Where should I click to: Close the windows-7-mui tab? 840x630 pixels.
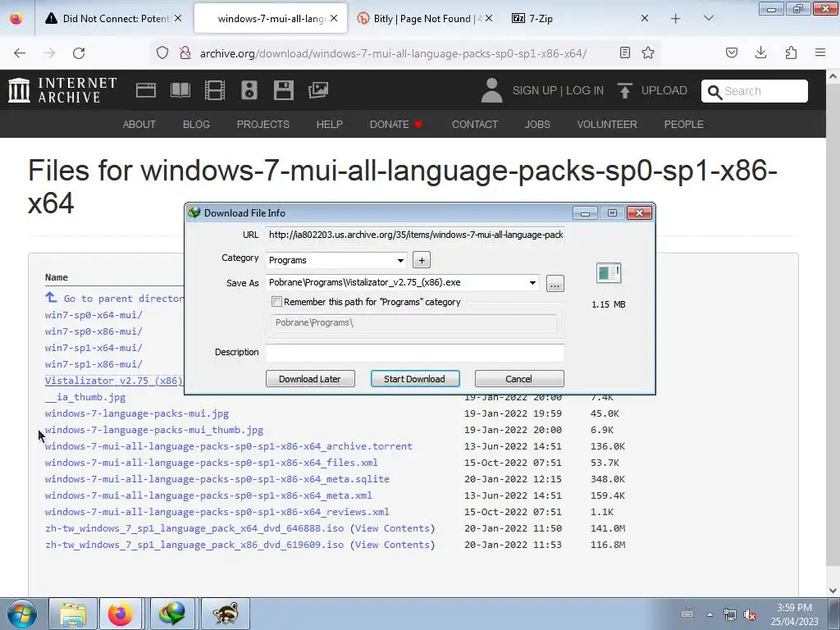coord(334,18)
